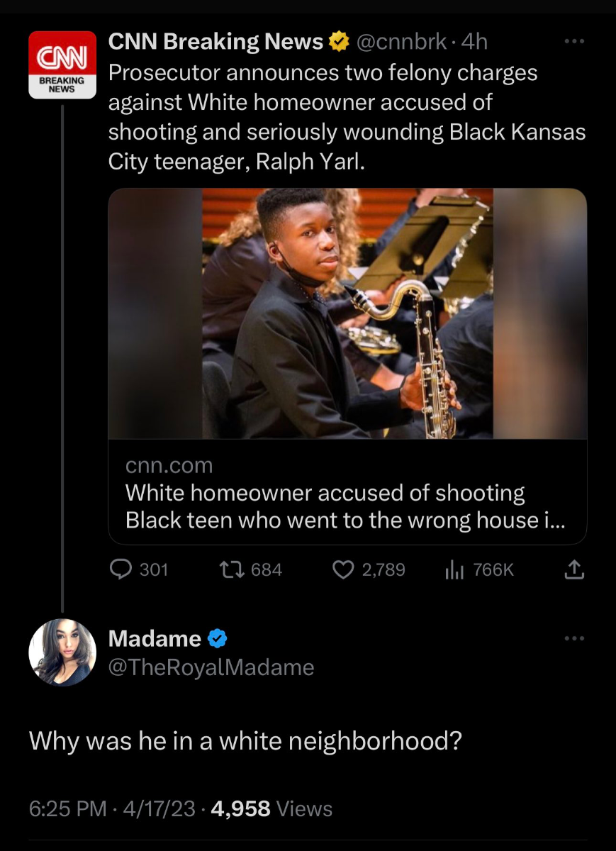Viewport: 616px width, 851px height.
Task: Like the CNN tweet with the heart icon
Action: point(343,569)
